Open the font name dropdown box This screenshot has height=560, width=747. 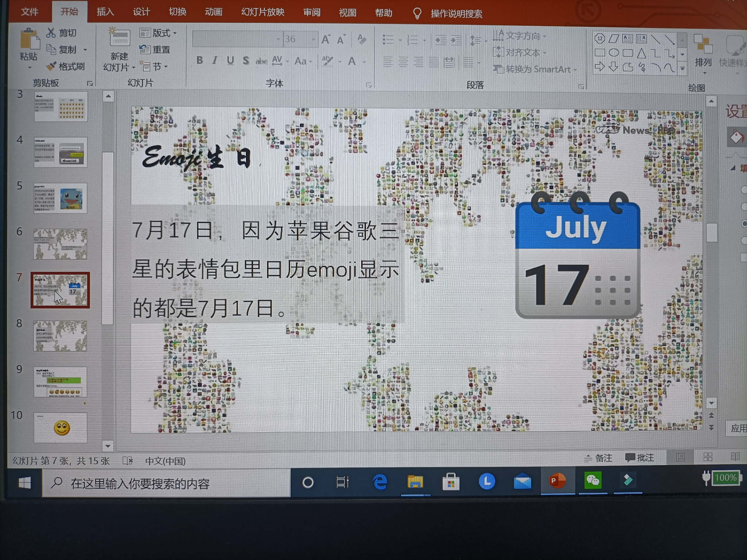coord(237,39)
